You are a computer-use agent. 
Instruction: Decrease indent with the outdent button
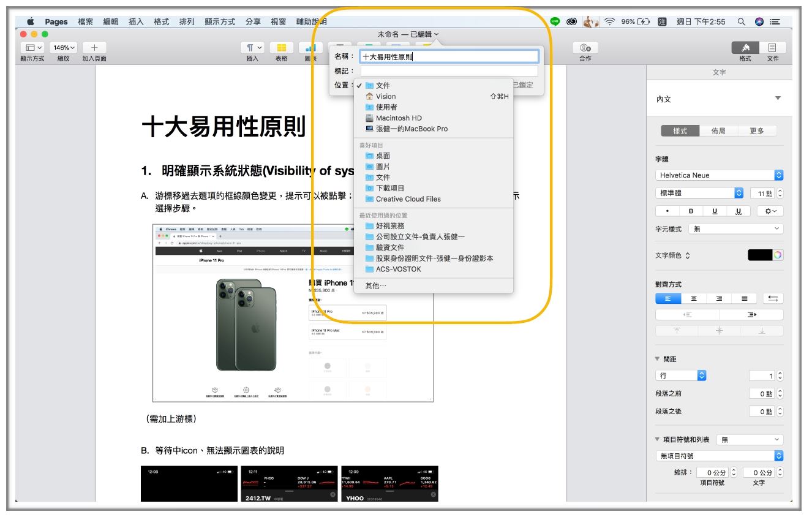tap(687, 315)
